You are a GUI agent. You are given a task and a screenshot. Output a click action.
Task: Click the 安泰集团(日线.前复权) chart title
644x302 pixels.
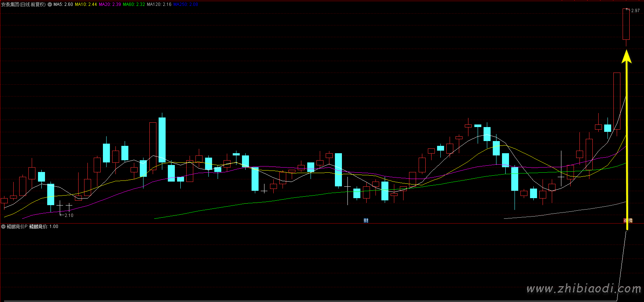coord(24,4)
